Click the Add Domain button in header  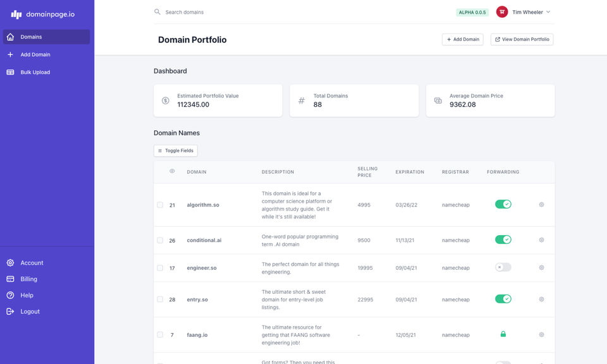[x=463, y=39]
